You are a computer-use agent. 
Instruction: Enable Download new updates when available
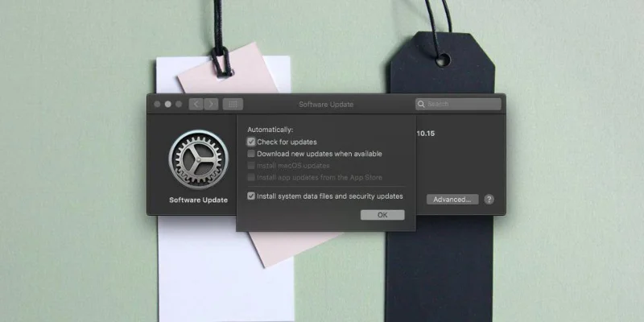251,154
